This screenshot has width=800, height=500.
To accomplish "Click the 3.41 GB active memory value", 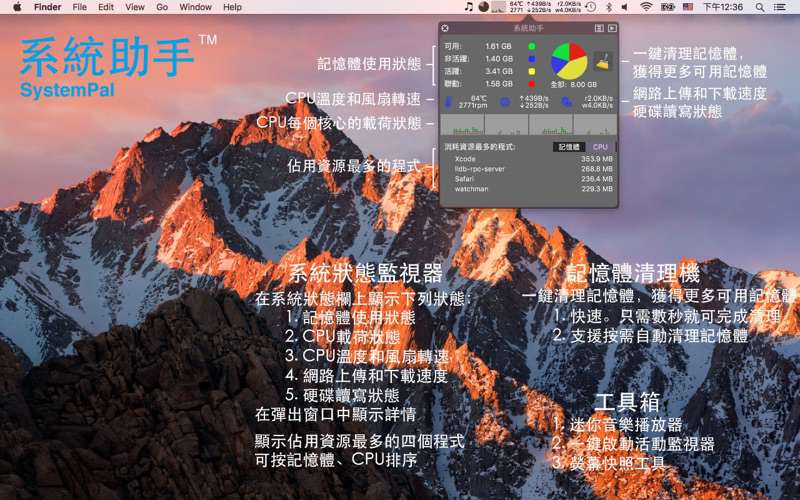I will 498,71.
